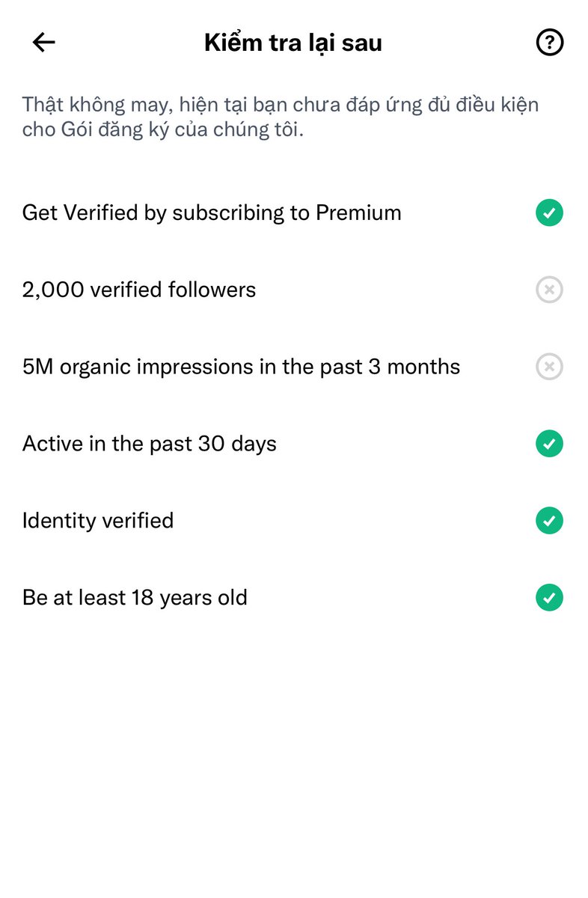Select the Be at least 18 years old text
Image resolution: width=588 pixels, height=898 pixels.
[x=135, y=598]
